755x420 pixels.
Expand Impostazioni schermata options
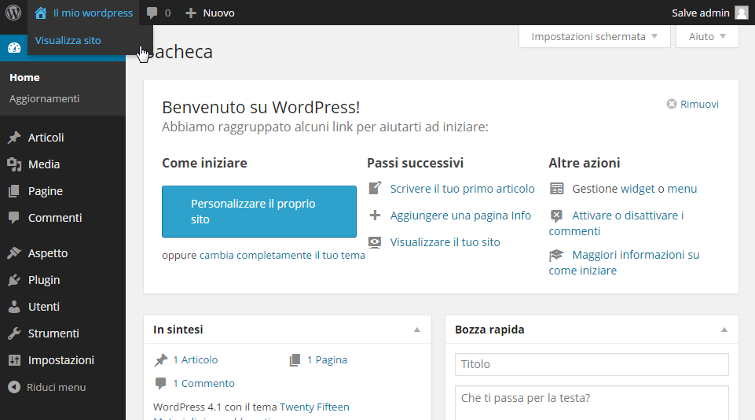[594, 37]
